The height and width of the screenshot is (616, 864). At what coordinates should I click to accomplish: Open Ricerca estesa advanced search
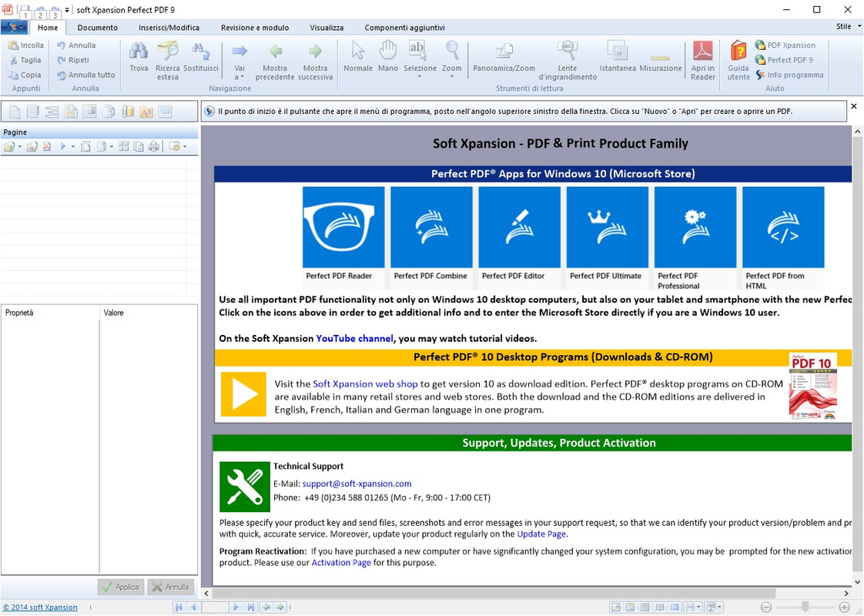168,61
